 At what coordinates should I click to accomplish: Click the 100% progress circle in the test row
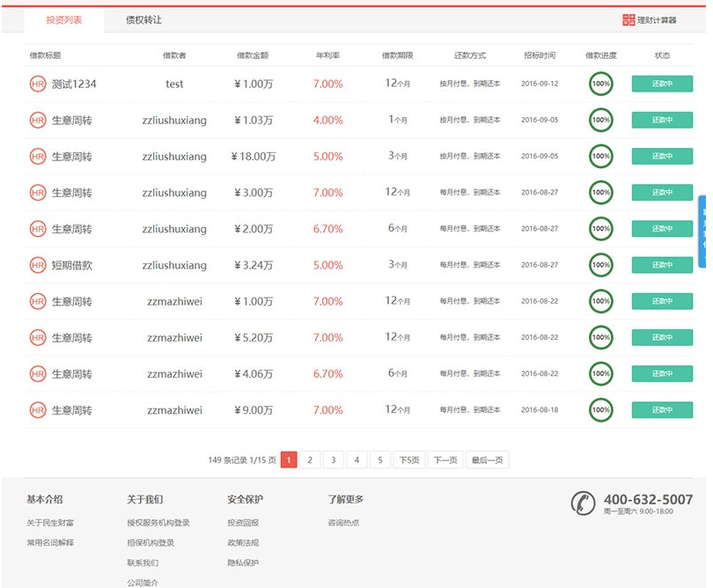pyautogui.click(x=601, y=84)
